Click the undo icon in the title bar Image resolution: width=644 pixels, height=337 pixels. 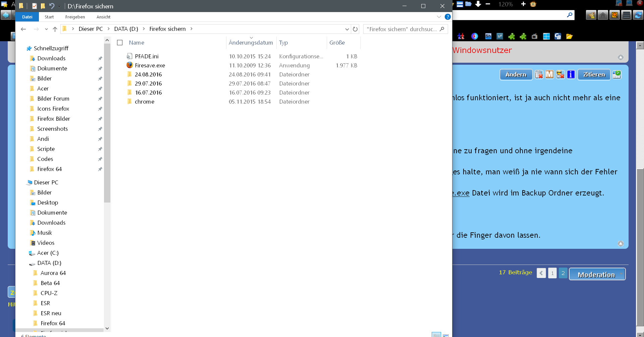[x=52, y=6]
